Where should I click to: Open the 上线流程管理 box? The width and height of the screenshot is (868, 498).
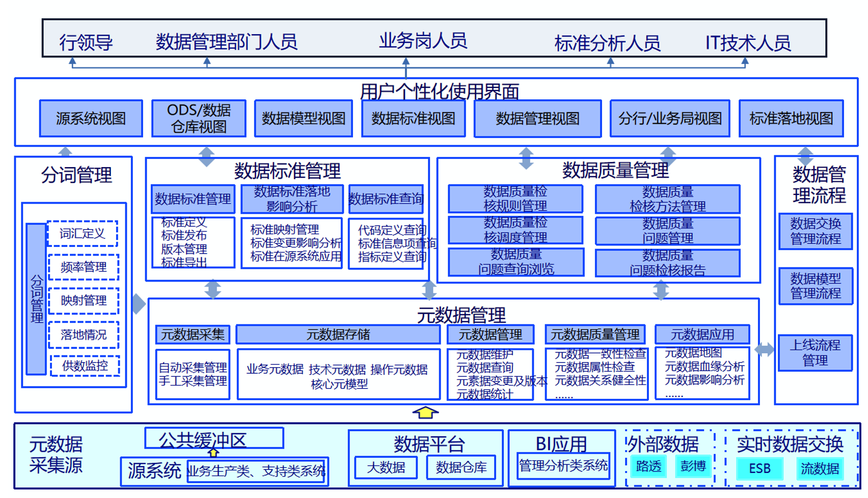coord(815,352)
